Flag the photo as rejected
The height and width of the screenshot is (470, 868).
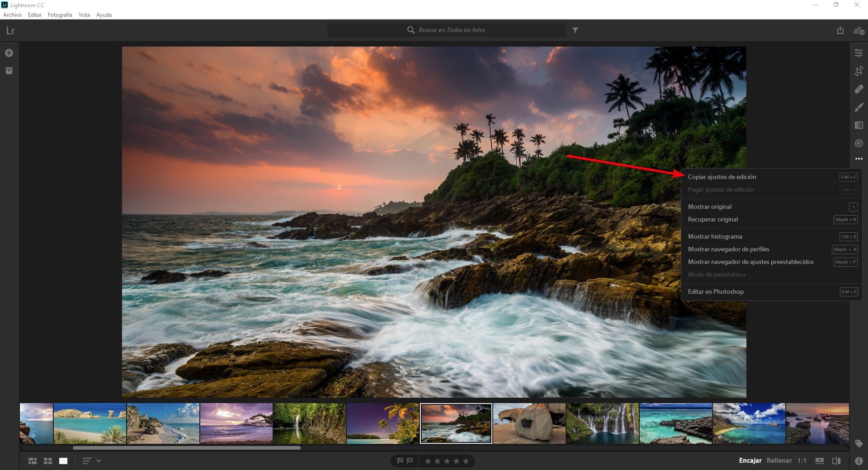tap(410, 461)
